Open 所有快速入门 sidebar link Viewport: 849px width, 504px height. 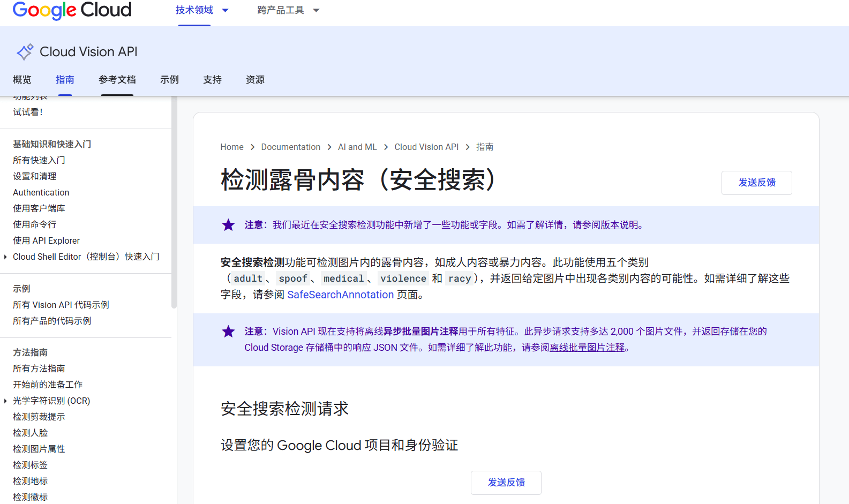coord(39,160)
